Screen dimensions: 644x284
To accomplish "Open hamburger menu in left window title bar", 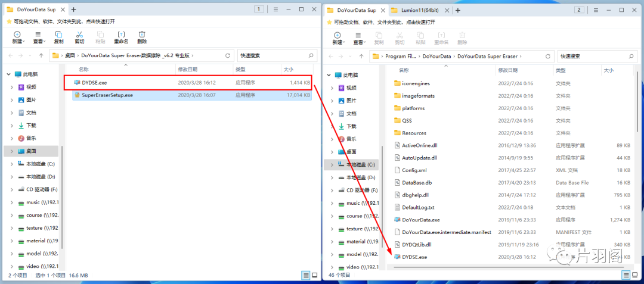I will [276, 9].
